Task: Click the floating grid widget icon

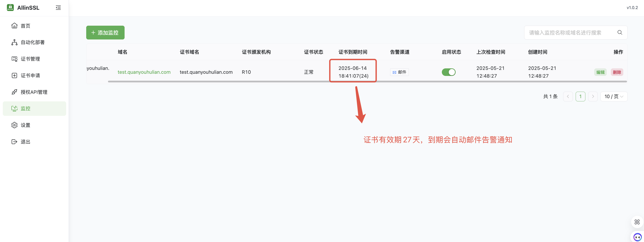Action: pos(637,222)
